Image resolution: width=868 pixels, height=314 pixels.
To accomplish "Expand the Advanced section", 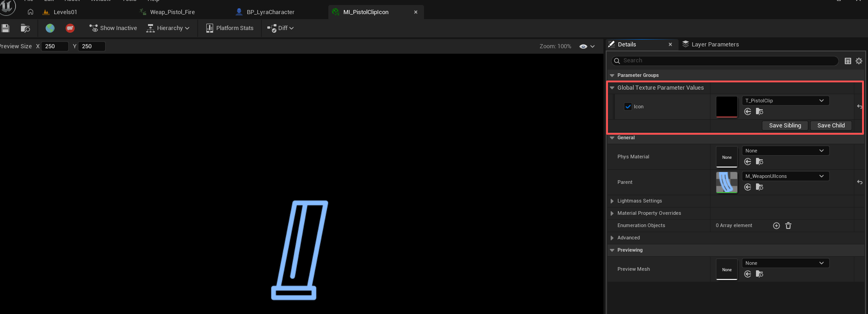I will point(612,238).
